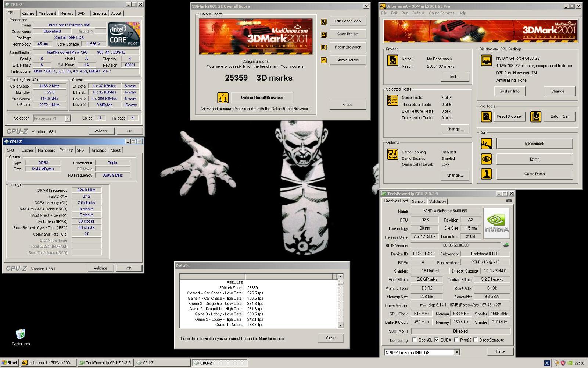Viewport: 588px width, 368px height.
Task: Click the Options icon in 3DMark2001
Action: click(x=392, y=154)
